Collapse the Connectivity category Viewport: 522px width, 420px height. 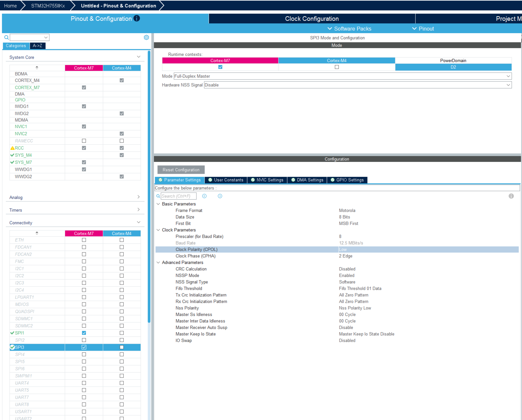pyautogui.click(x=139, y=222)
